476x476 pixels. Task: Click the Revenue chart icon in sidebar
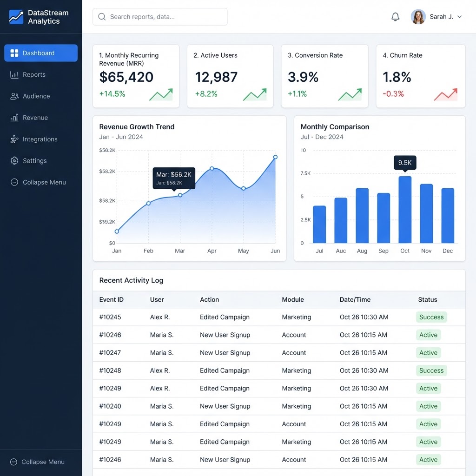pos(14,118)
